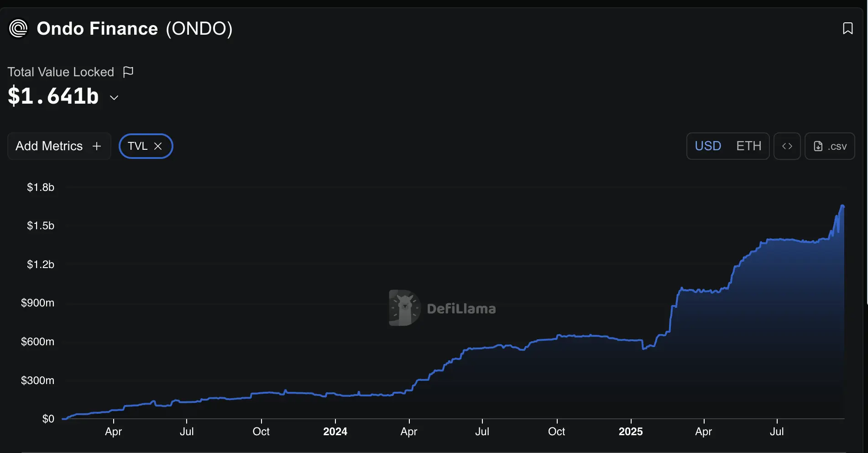This screenshot has height=453, width=868.
Task: Click the 2025 label on time axis
Action: pos(630,432)
